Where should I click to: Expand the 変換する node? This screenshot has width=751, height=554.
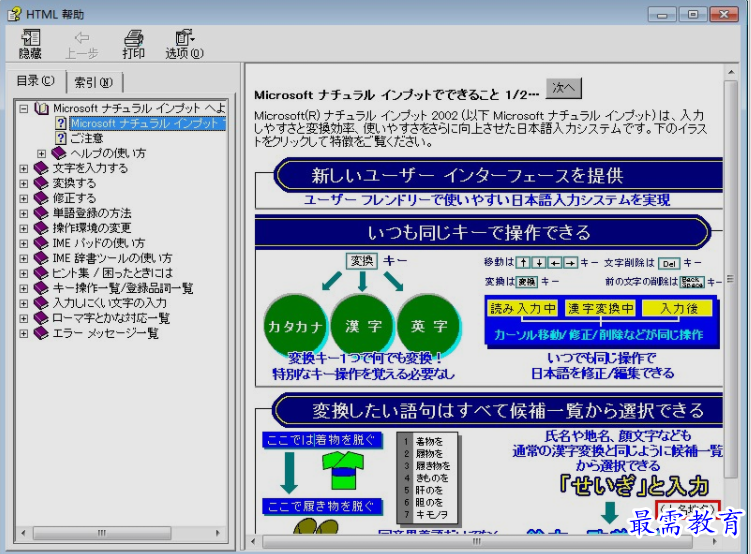point(23,183)
